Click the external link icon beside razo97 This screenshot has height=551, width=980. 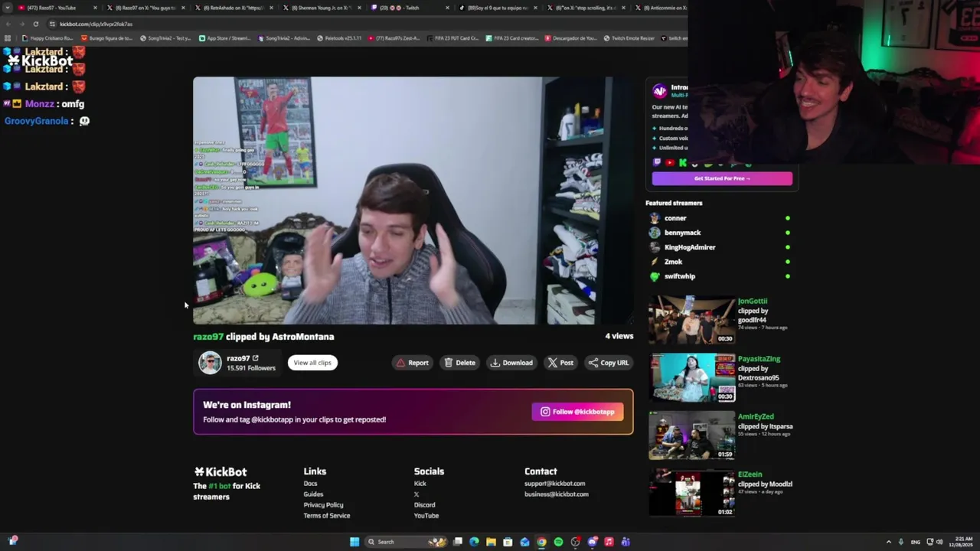pos(256,357)
